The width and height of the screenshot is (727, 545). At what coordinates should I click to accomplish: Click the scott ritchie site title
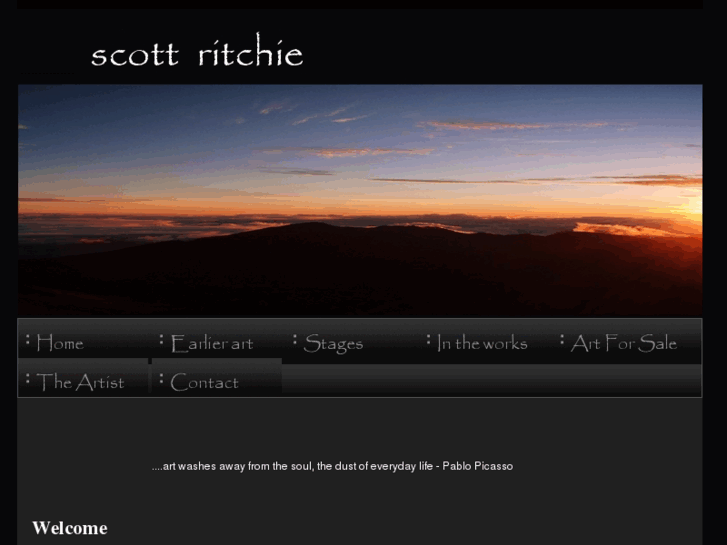197,51
